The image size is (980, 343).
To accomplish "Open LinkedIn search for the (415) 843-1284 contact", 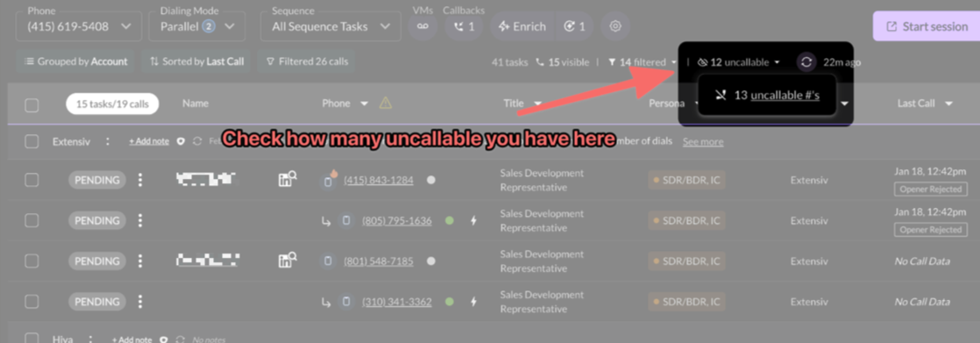I will pyautogui.click(x=287, y=180).
